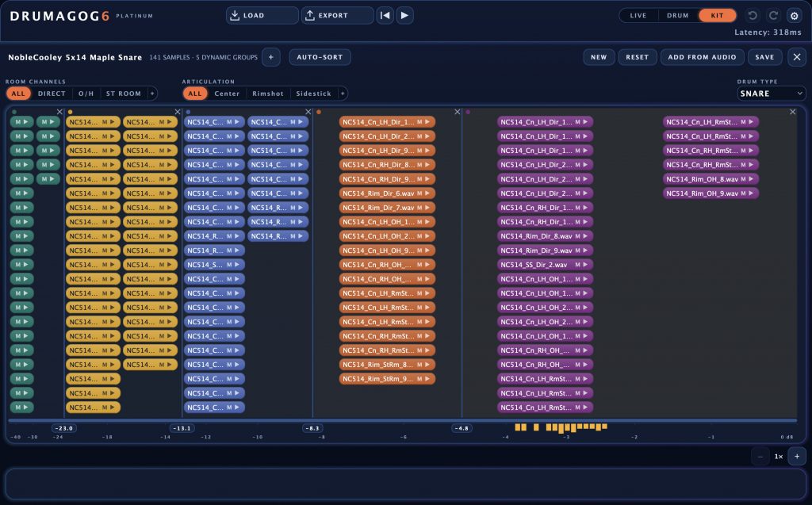
Task: Select ALL under Articulation
Action: pyautogui.click(x=195, y=94)
